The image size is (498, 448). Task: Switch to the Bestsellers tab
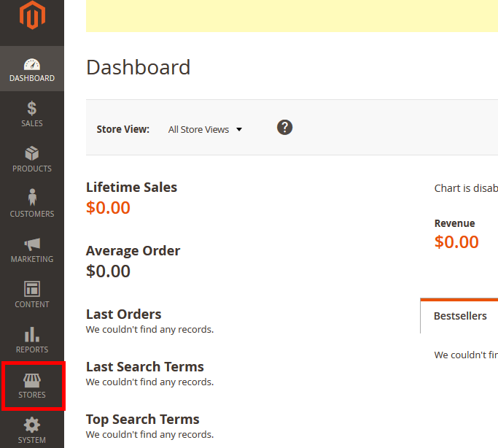[x=460, y=316]
